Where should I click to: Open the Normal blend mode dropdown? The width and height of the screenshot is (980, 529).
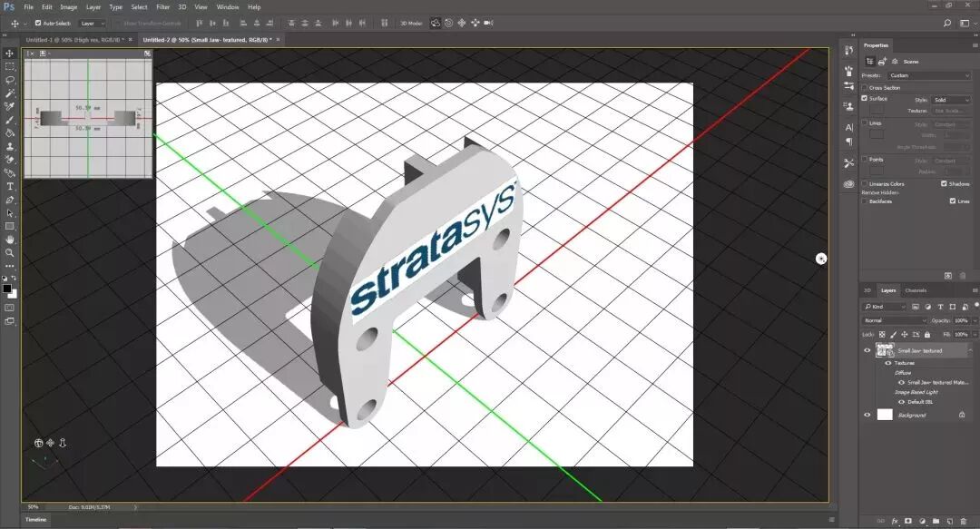(895, 320)
